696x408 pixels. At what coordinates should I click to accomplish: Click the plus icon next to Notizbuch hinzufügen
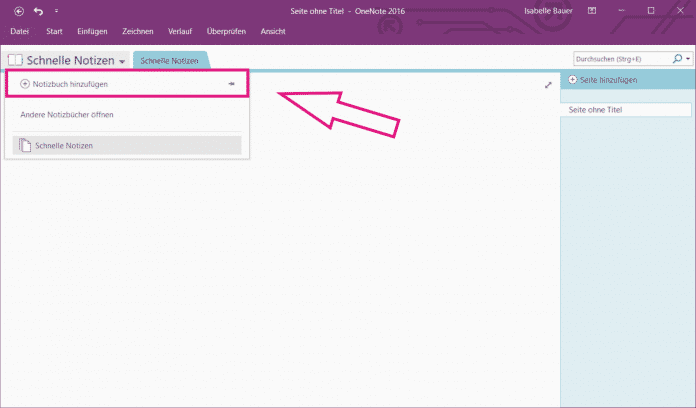[x=25, y=84]
